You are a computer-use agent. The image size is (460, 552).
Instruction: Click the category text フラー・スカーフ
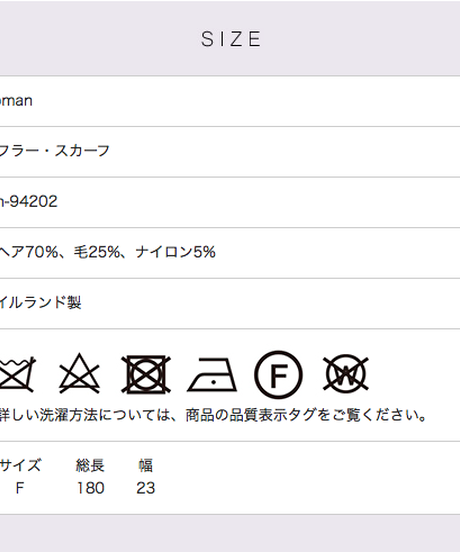(x=55, y=151)
